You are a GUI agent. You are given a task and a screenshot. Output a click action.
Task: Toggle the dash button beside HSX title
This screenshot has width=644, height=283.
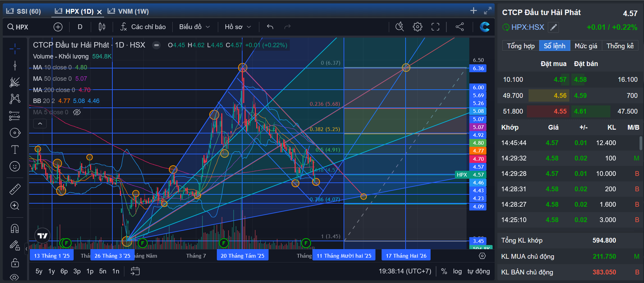156,45
